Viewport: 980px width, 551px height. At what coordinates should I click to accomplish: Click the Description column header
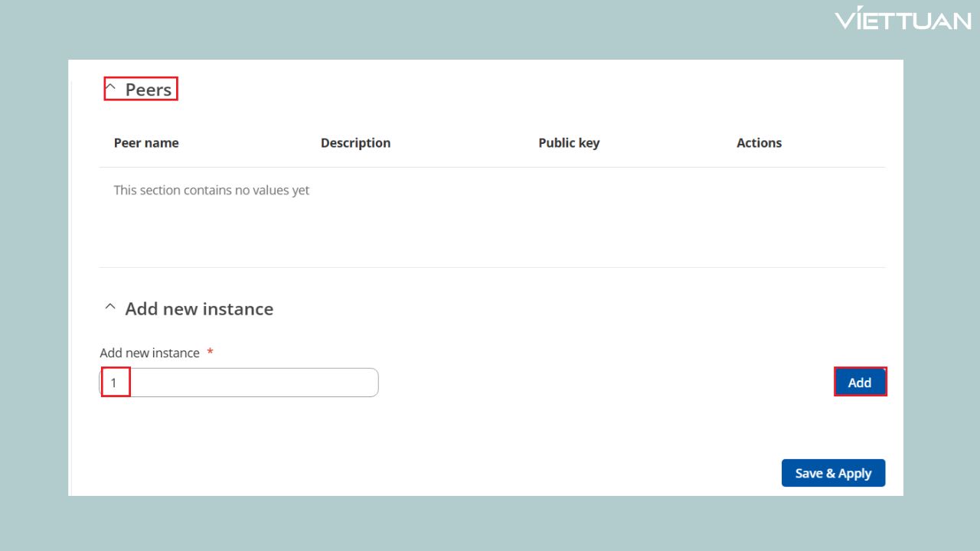click(355, 143)
